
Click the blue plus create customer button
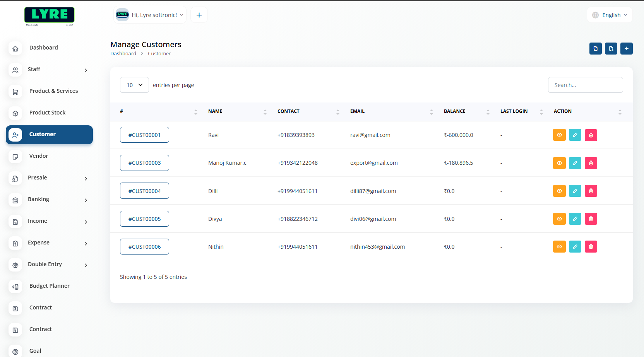626,49
